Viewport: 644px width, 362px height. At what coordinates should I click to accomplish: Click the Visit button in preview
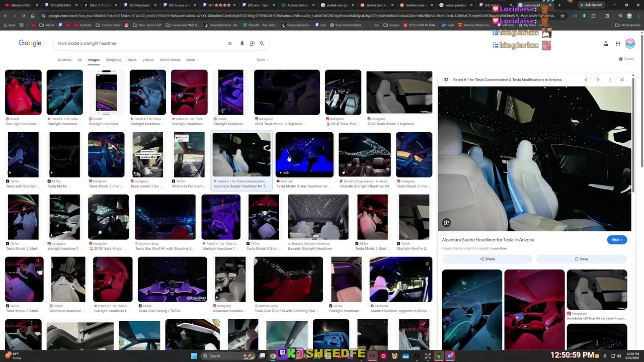point(617,240)
